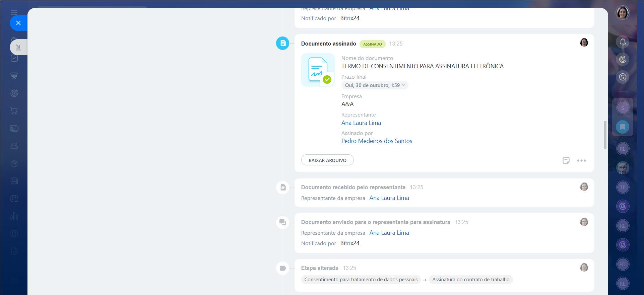Image resolution: width=644 pixels, height=295 pixels.
Task: Open the chat swap icon in the right bar
Action: tap(623, 77)
